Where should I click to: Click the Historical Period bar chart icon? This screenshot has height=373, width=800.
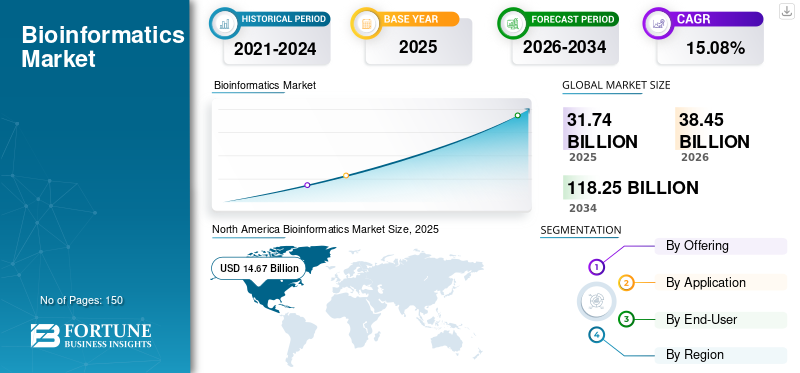(x=224, y=23)
